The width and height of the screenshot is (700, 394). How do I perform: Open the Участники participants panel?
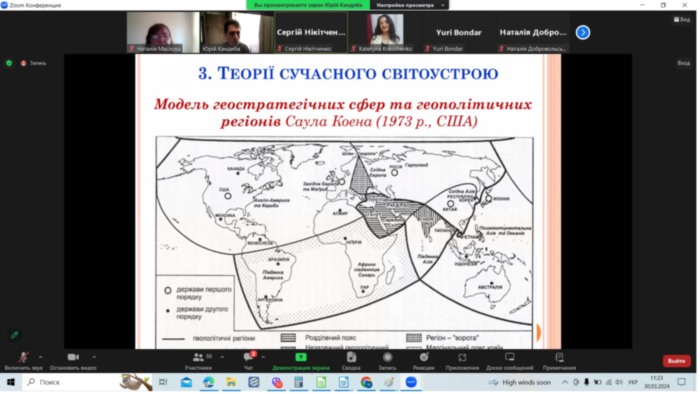click(x=198, y=361)
